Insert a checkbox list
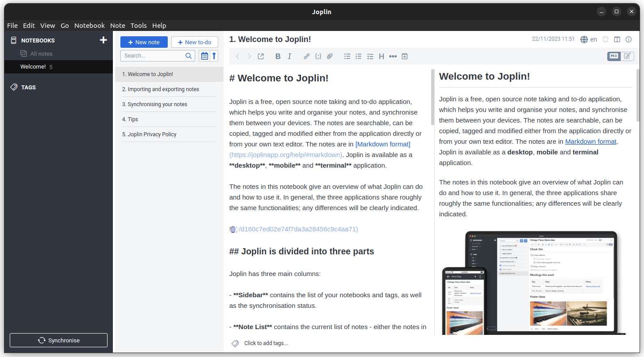644x357 pixels. (x=370, y=56)
